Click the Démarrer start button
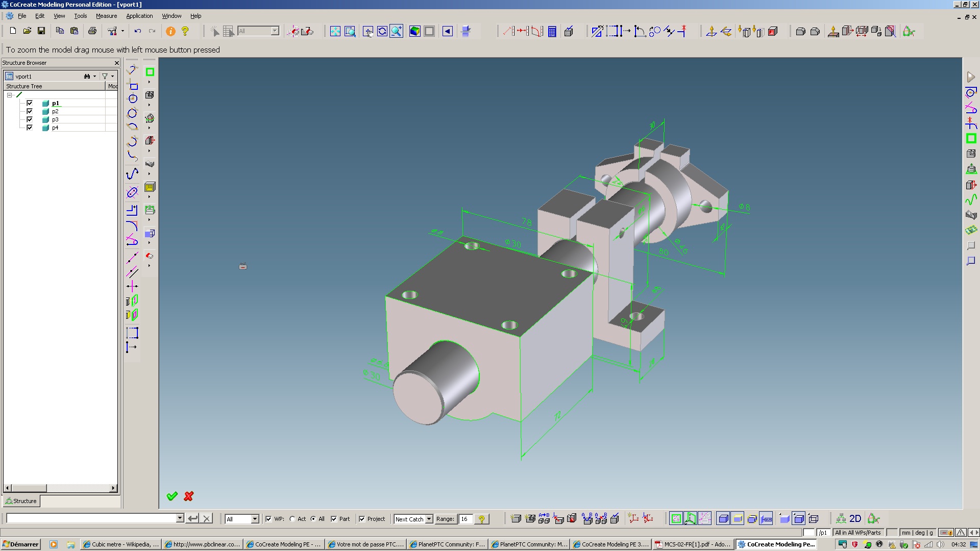This screenshot has height=551, width=980. click(20, 544)
